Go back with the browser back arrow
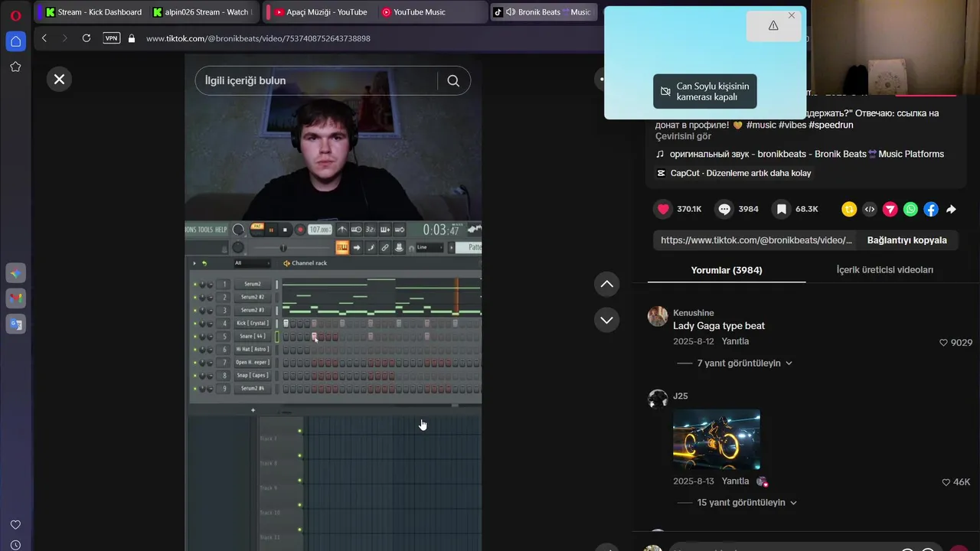Screen dimensions: 980x551 (x=44, y=38)
